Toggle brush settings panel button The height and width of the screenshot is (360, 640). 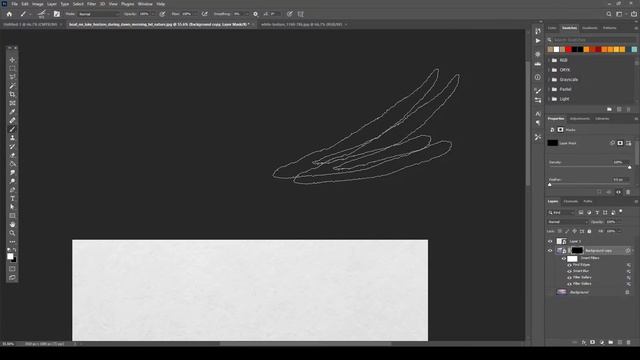(x=57, y=14)
